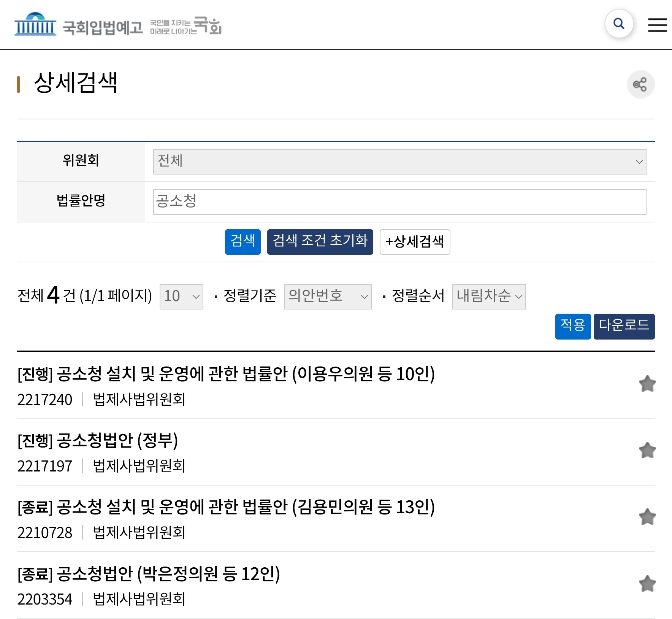Click the 국회입법예고 logo
This screenshot has height=619, width=672.
coord(78,25)
